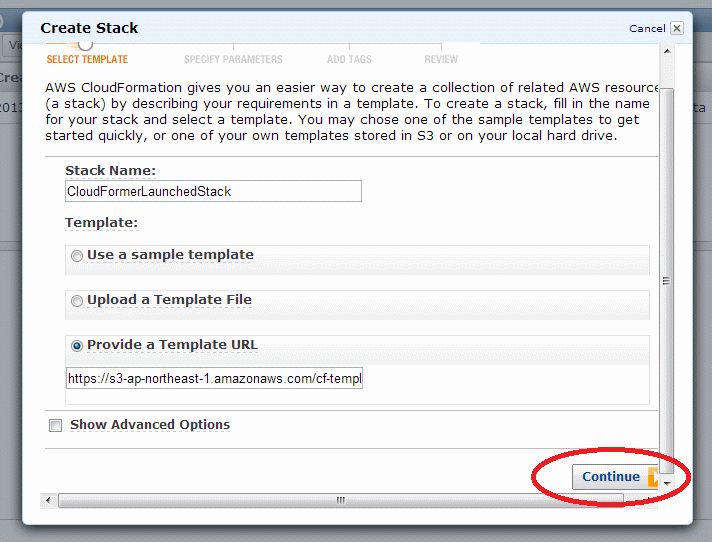The image size is (712, 542).
Task: Click the Cancel link
Action: [x=647, y=29]
